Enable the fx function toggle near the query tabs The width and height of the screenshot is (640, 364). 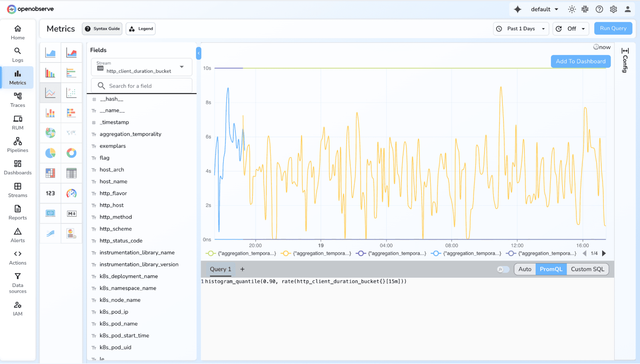(502, 269)
